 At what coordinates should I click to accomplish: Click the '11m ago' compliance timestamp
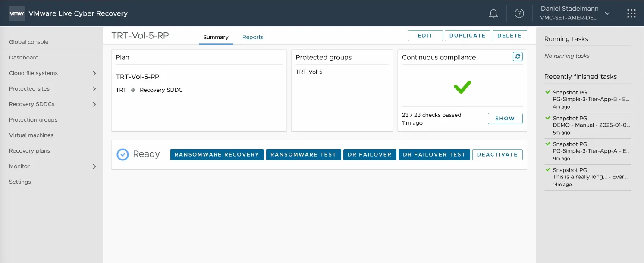(412, 123)
